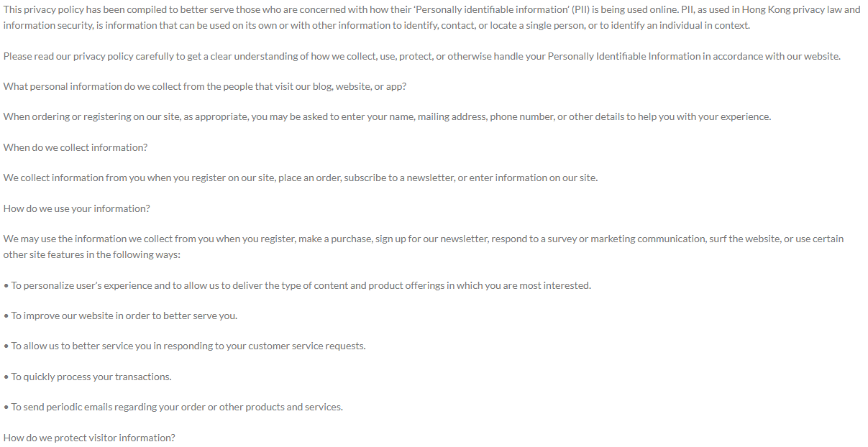This screenshot has height=447, width=868.
Task: Click the bullet 'To improve our website'
Action: tap(120, 315)
